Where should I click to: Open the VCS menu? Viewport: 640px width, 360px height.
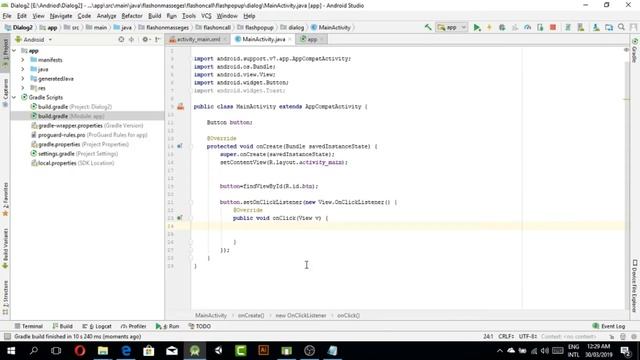(206, 16)
